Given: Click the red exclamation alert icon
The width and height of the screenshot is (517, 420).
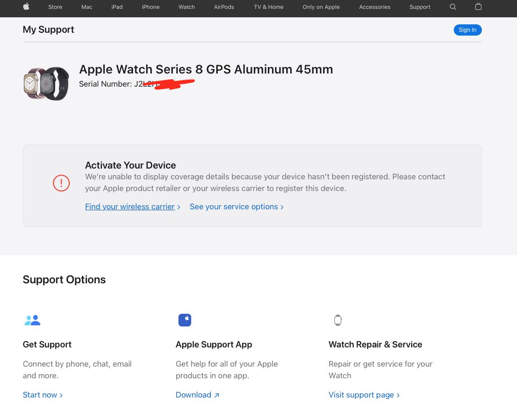Looking at the screenshot, I should 61,183.
